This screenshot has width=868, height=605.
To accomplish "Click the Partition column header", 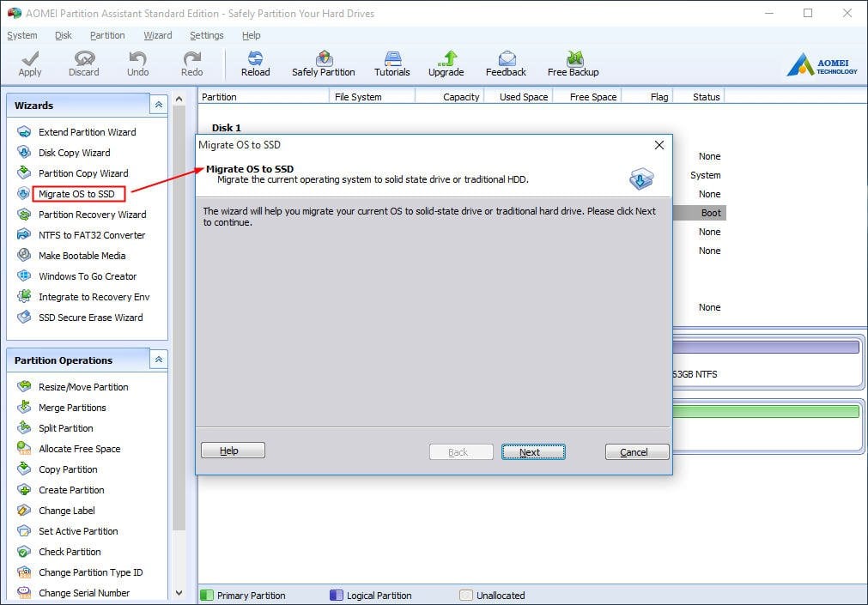I will pos(263,97).
